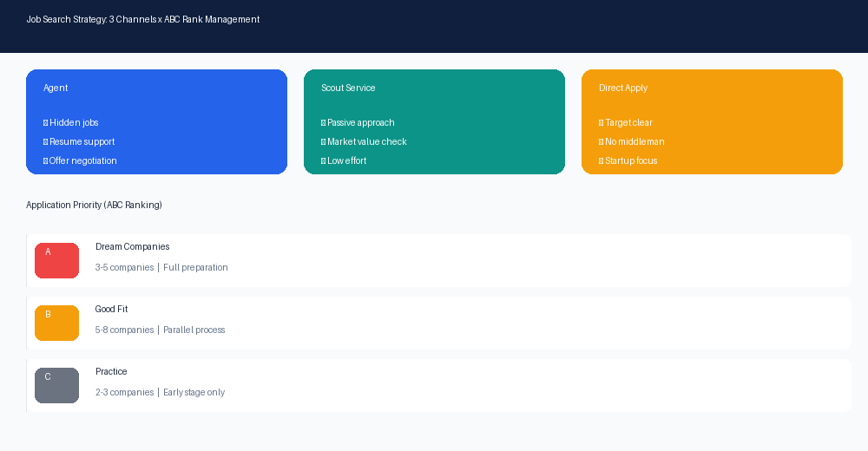Viewport: 868px width, 451px height.
Task: Click the No middleman bullet
Action: [632, 141]
